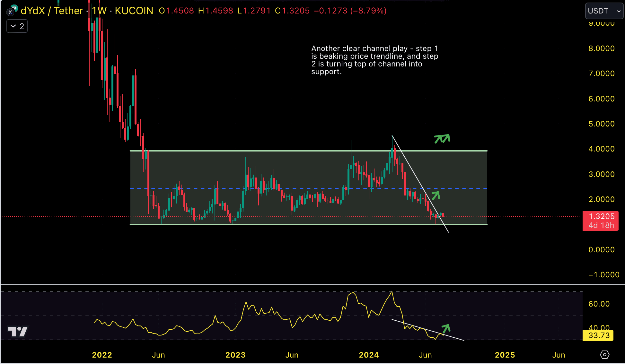The height and width of the screenshot is (364, 625).
Task: Open the USDT currency dropdown
Action: coord(604,11)
